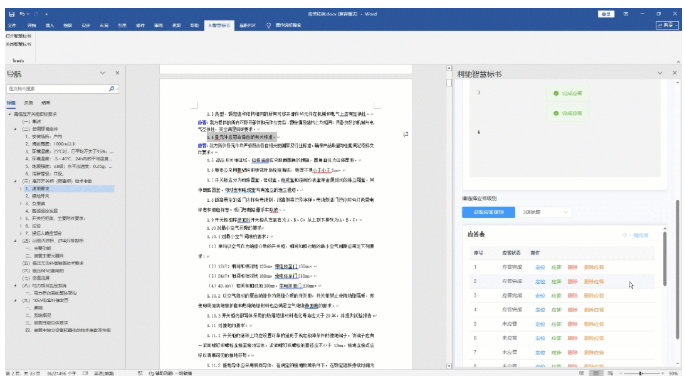
Task: Open the smart bid task pane options chevron
Action: (660, 73)
